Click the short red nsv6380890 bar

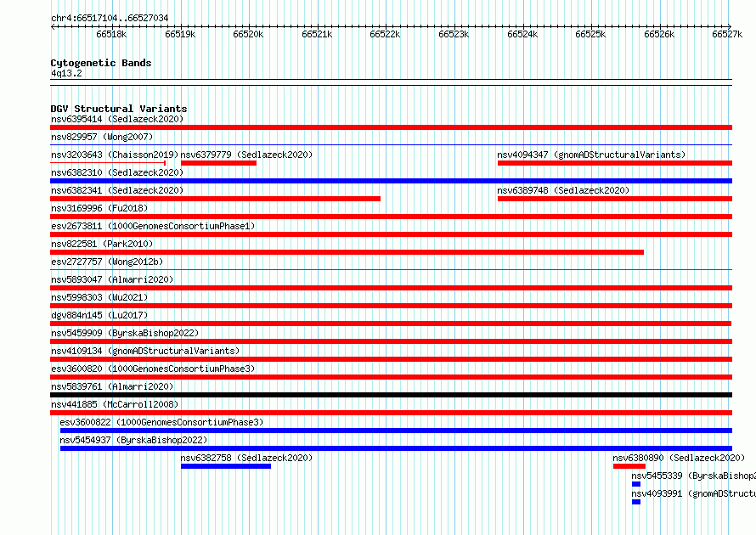[x=629, y=466]
